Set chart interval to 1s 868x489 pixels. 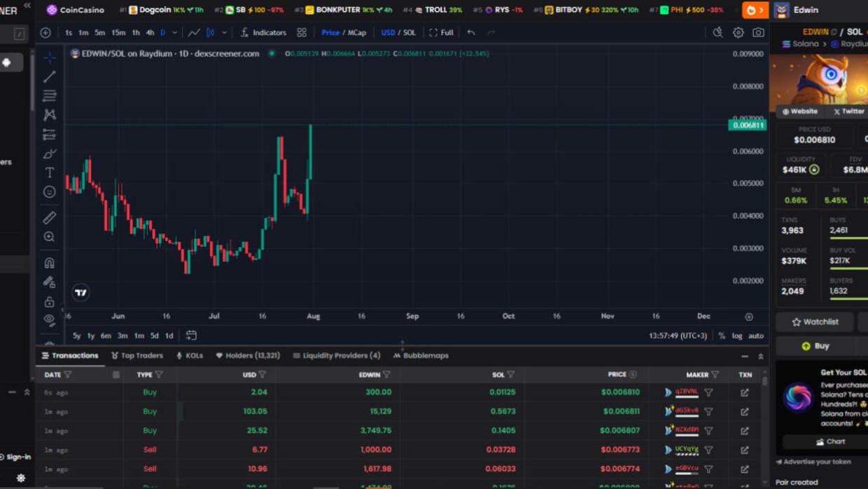point(69,32)
